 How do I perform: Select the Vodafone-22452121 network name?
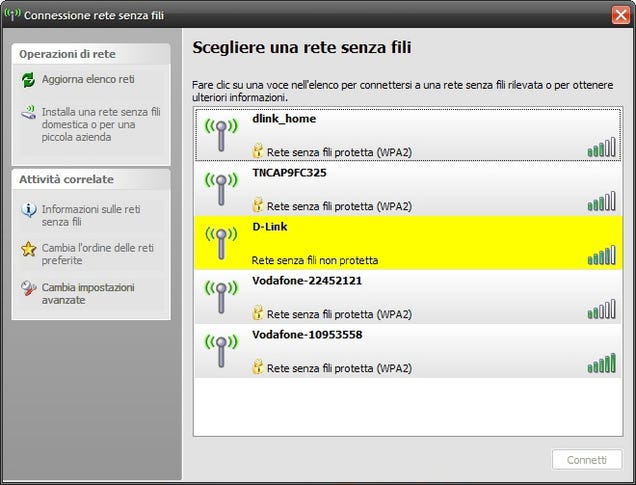307,281
